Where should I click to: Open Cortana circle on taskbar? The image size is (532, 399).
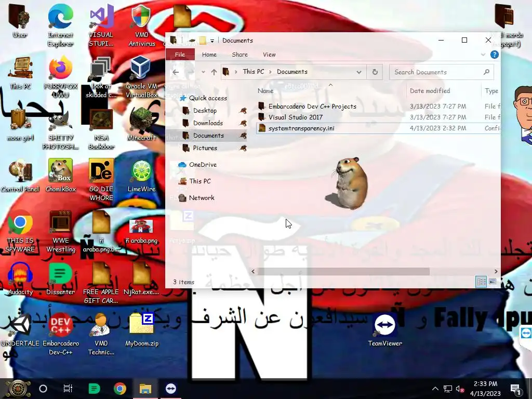coord(43,389)
